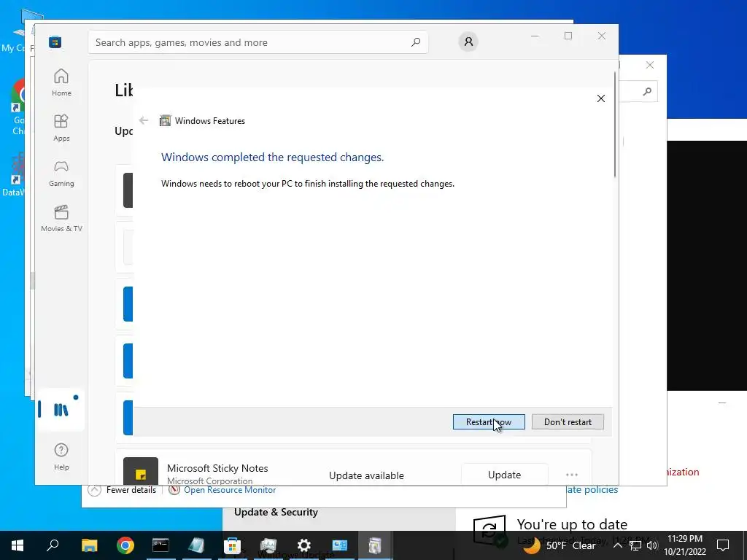The height and width of the screenshot is (560, 747).
Task: Open Home in Microsoft Store sidebar
Action: (x=61, y=82)
